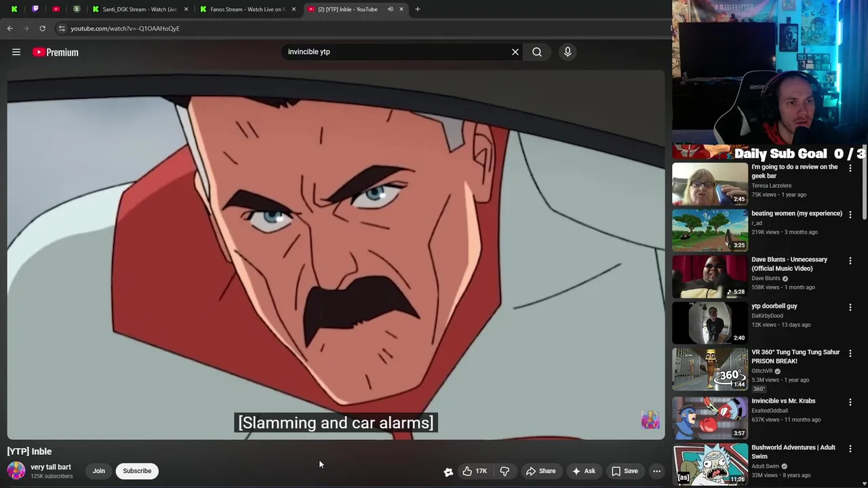Open options menu for geek bar video
The width and height of the screenshot is (868, 488).
pos(850,168)
